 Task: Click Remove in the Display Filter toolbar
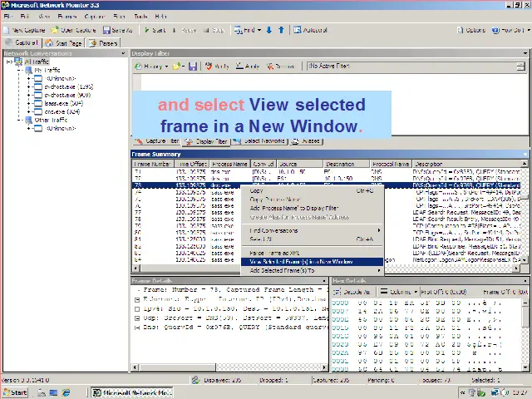pos(280,66)
